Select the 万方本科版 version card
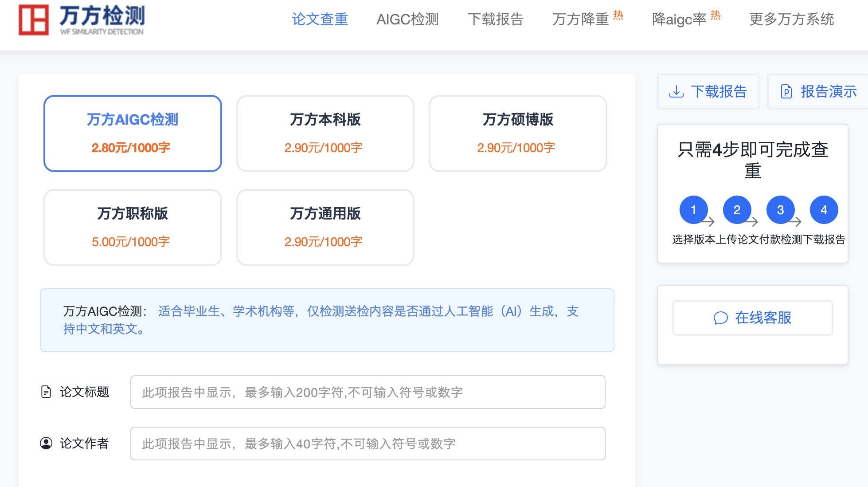 click(325, 133)
